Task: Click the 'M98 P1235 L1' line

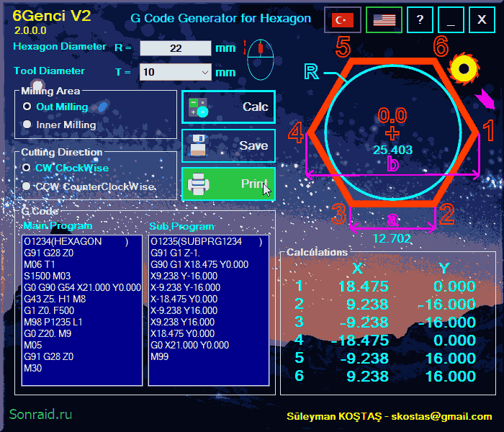Action: (53, 322)
